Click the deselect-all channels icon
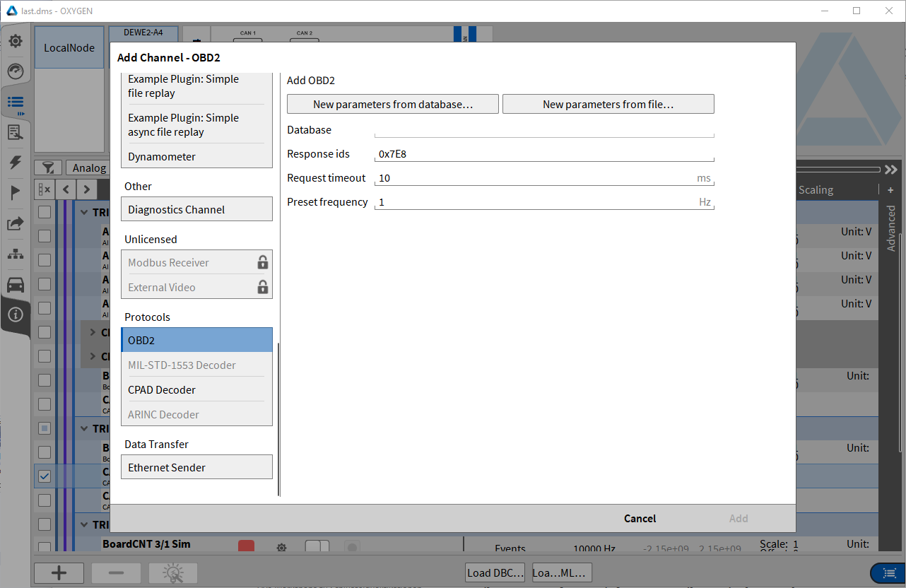The height and width of the screenshot is (588, 906). coord(45,189)
